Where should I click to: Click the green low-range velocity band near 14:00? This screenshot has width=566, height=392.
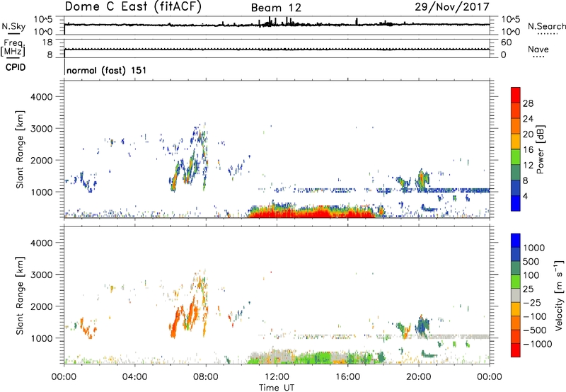(314, 358)
